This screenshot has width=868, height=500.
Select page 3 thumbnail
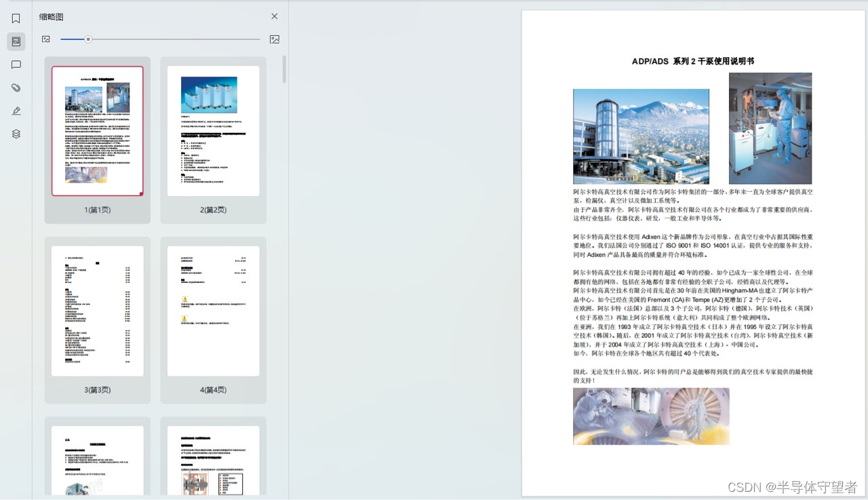tap(98, 311)
